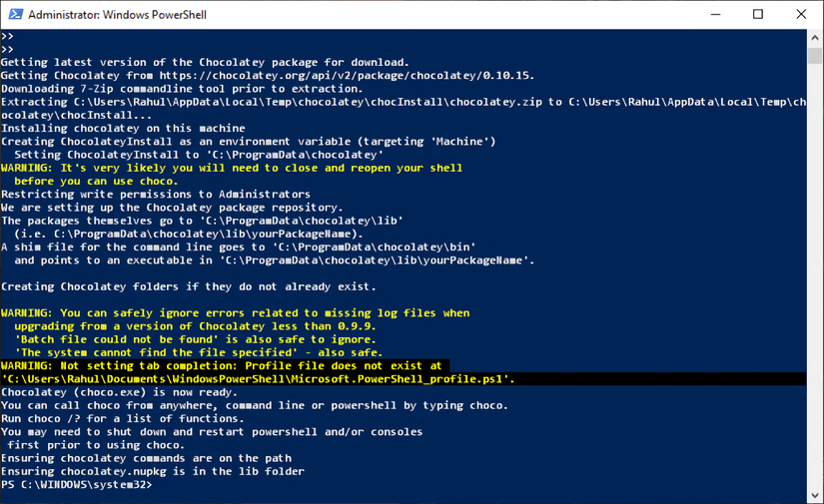Screen dimensions: 824x504
Task: Minimize the PowerShell window
Action: point(715,15)
